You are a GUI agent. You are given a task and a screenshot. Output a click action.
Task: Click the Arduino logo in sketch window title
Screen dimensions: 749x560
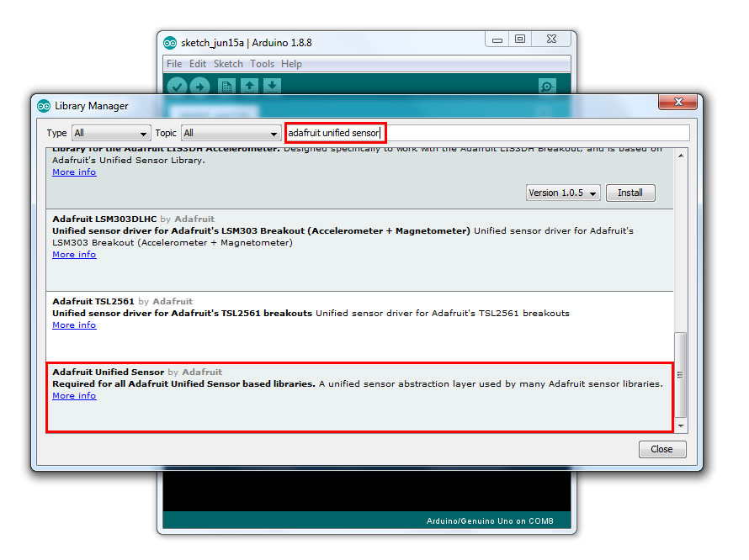point(169,43)
